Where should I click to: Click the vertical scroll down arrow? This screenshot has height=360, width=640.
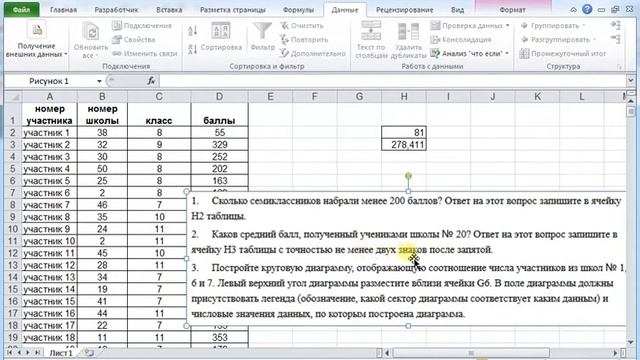click(631, 342)
